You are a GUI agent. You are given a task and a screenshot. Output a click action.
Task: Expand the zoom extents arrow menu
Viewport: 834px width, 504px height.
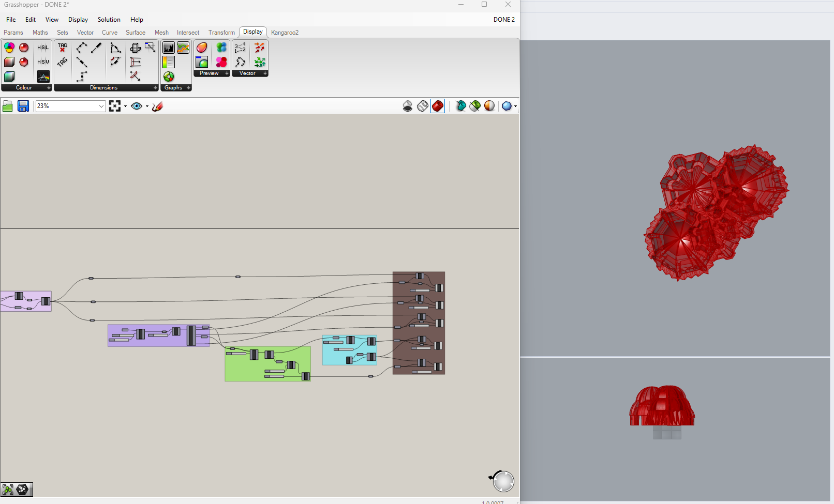125,106
